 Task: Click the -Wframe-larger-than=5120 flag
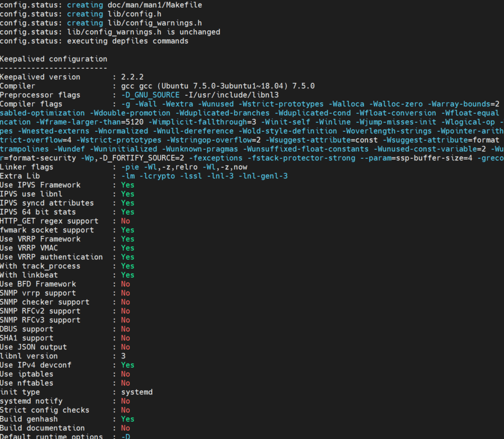tap(90, 122)
